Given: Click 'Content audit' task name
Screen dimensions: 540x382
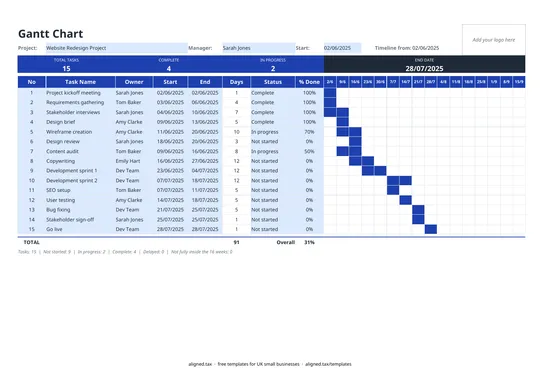Looking at the screenshot, I should click(62, 151).
